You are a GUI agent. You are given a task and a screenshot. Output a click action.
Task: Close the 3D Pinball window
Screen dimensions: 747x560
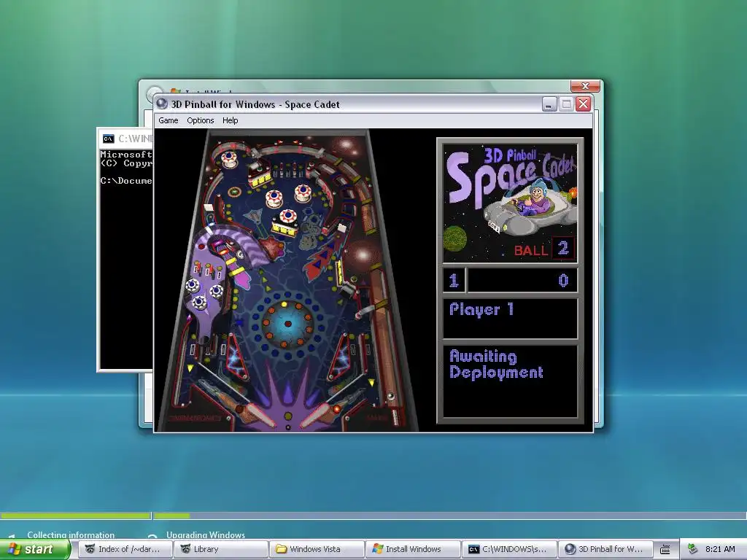click(583, 104)
